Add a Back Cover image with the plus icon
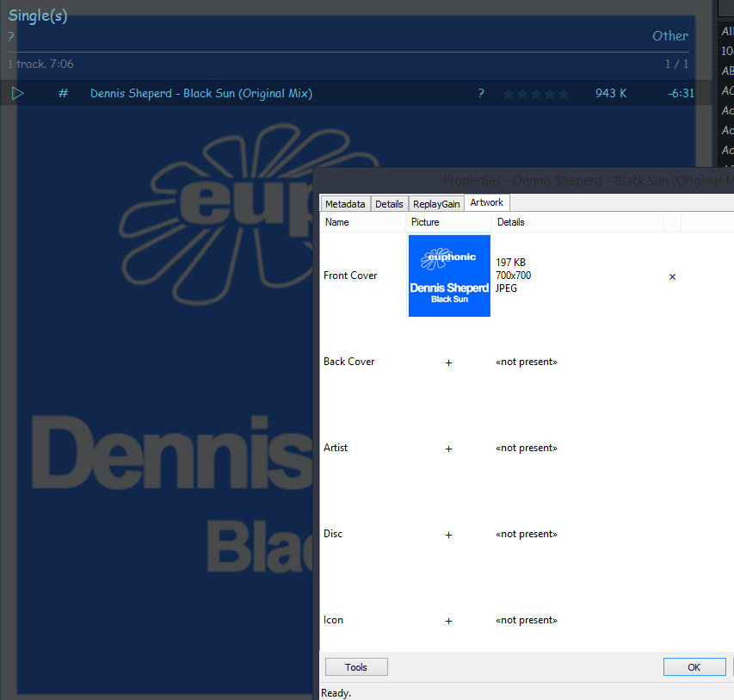734x700 pixels. click(448, 362)
